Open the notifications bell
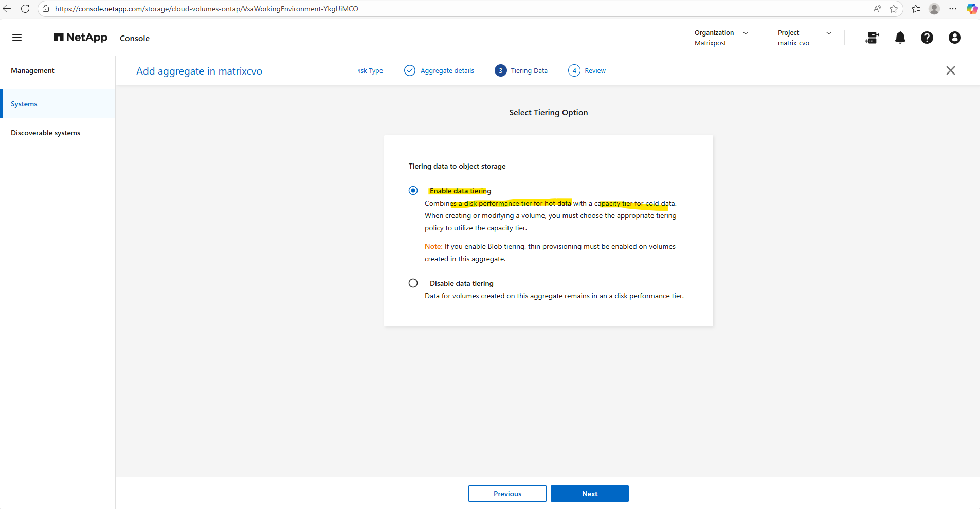 [900, 38]
